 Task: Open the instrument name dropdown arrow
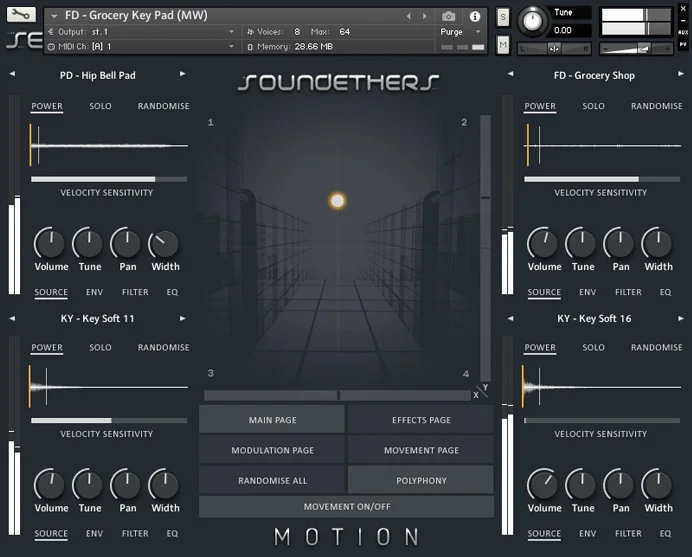(54, 16)
